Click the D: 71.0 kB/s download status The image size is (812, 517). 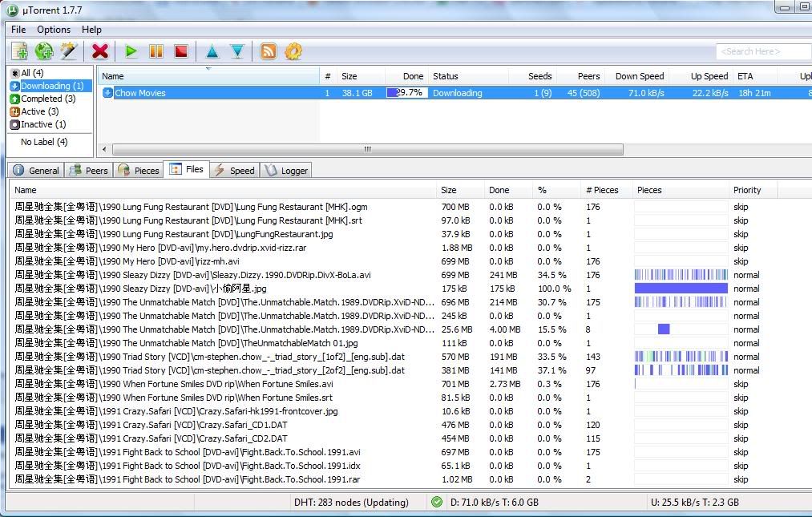tap(495, 502)
